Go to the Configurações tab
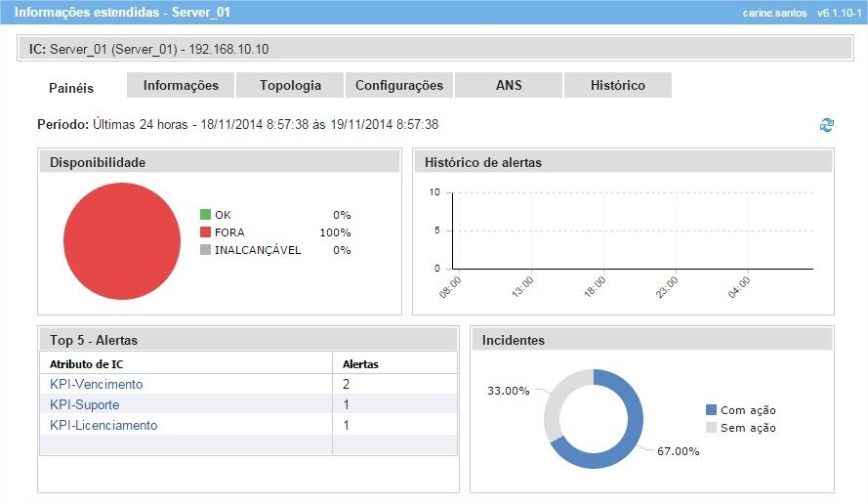The height and width of the screenshot is (504, 868). pyautogui.click(x=398, y=86)
